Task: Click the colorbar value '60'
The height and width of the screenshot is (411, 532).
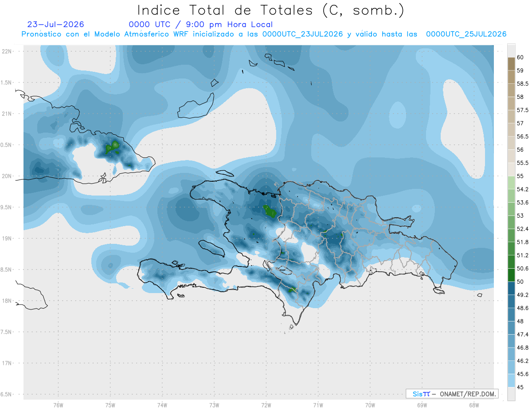Action: tap(520, 57)
